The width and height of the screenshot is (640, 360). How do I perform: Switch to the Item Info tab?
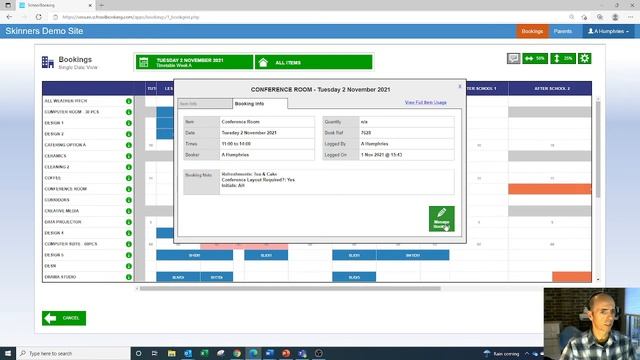click(x=205, y=104)
